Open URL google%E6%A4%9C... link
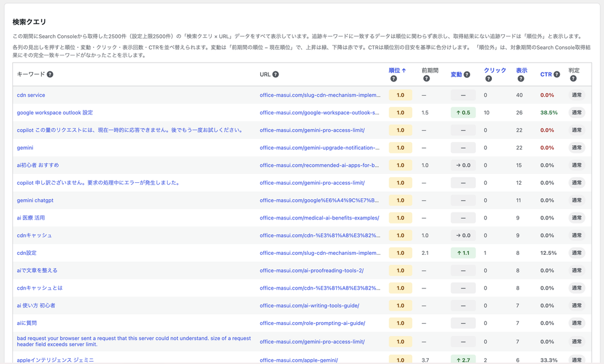Image resolution: width=604 pixels, height=364 pixels. (319, 201)
